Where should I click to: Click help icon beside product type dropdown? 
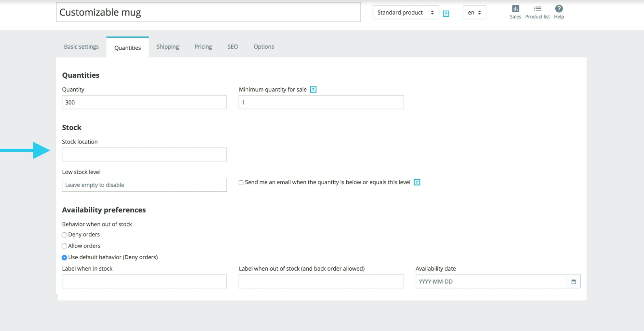(446, 14)
